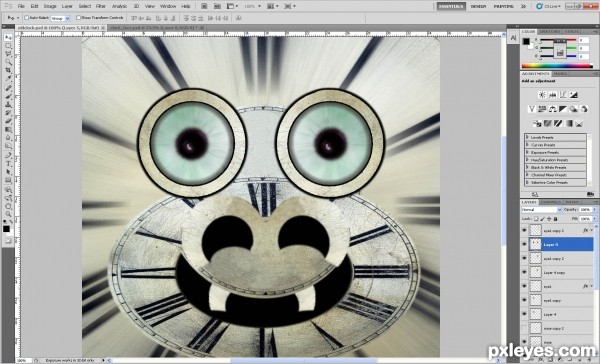
Task: Open the Auto-Select Group dropdown
Action: 61,18
